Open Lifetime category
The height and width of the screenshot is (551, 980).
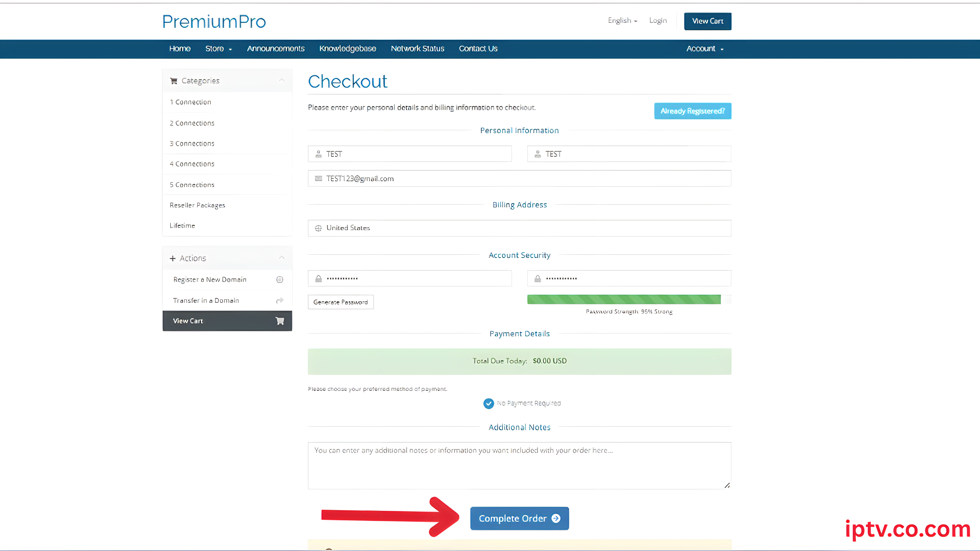tap(227, 226)
